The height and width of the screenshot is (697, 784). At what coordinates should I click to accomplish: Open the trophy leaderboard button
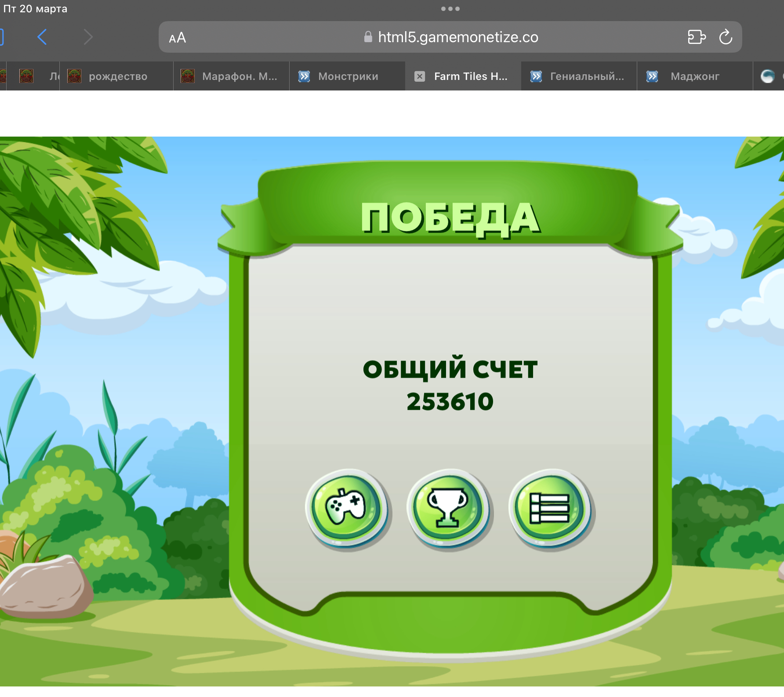(449, 509)
